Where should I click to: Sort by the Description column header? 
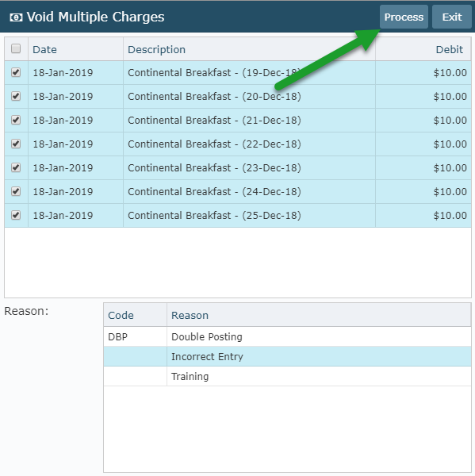point(249,49)
